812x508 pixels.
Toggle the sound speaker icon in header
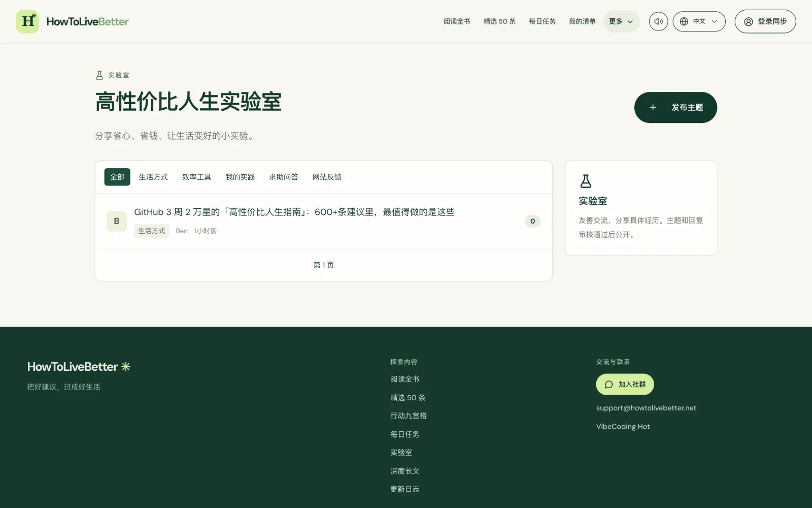click(658, 21)
